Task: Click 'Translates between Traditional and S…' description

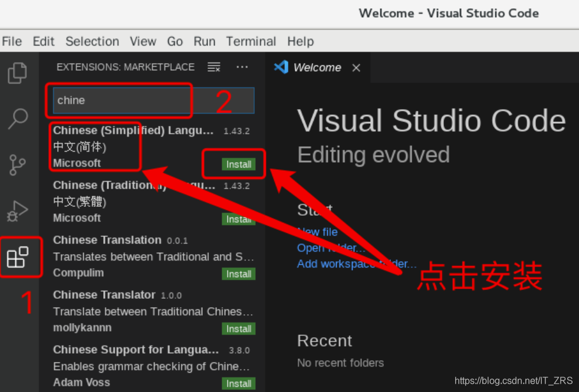Action: (154, 256)
